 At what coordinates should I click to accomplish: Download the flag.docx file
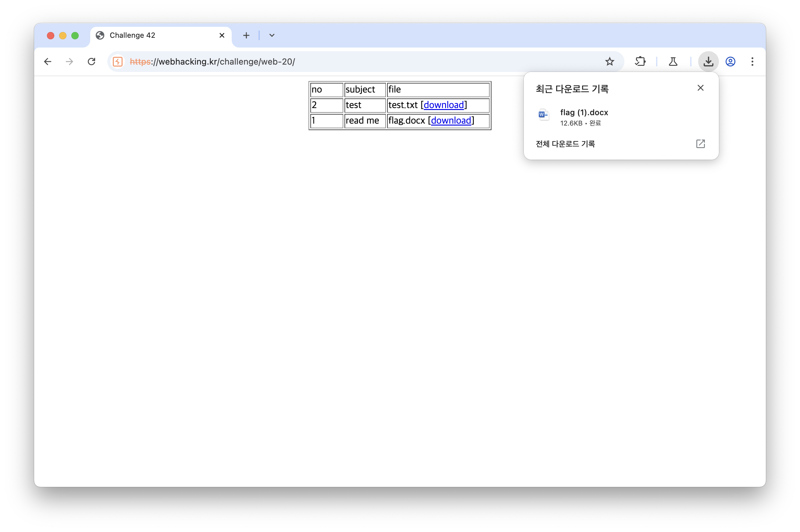[x=451, y=120]
